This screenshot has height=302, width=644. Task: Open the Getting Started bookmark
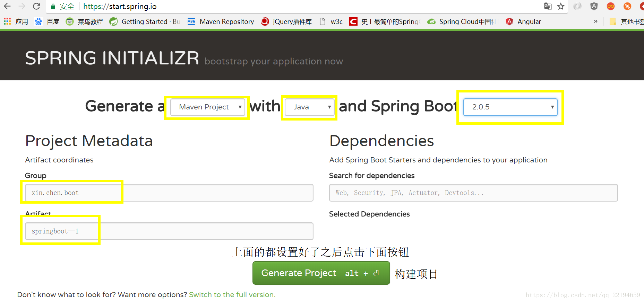[145, 21]
